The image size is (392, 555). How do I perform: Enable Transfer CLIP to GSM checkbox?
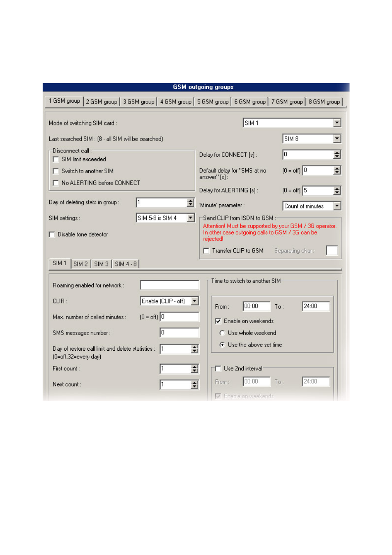tap(206, 251)
